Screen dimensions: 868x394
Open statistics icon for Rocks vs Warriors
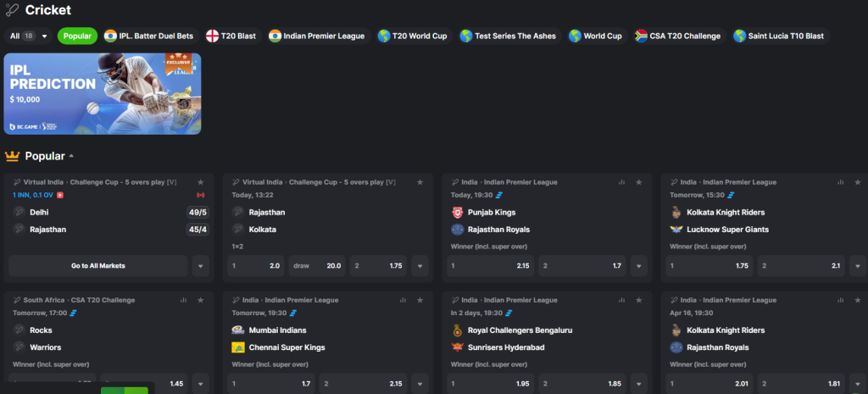point(183,300)
